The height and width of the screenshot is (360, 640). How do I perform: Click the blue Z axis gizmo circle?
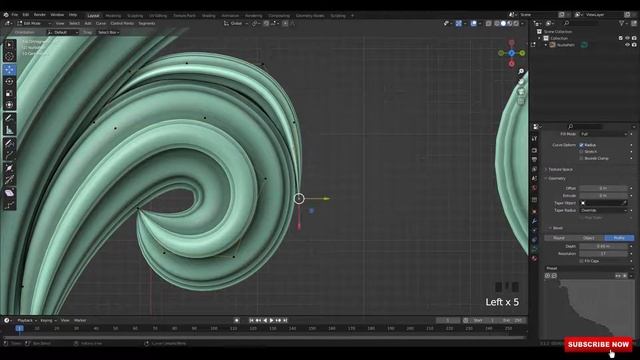pyautogui.click(x=511, y=53)
